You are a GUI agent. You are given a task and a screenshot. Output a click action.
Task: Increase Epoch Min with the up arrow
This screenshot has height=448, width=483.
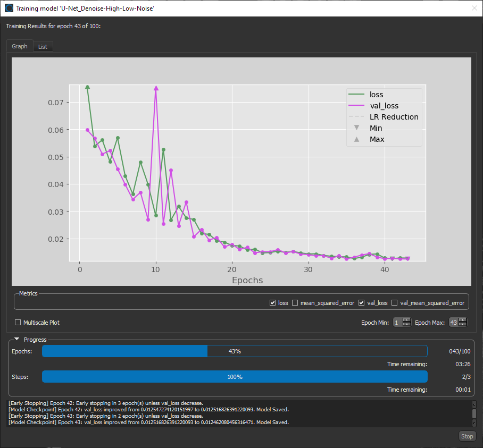pyautogui.click(x=407, y=320)
